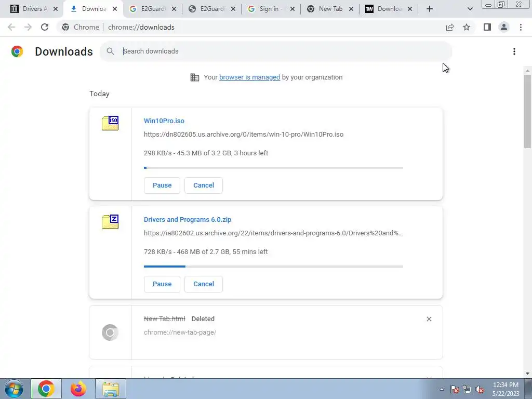Image resolution: width=532 pixels, height=399 pixels.
Task: Click the Action Center flag tray icon
Action: pos(454,389)
